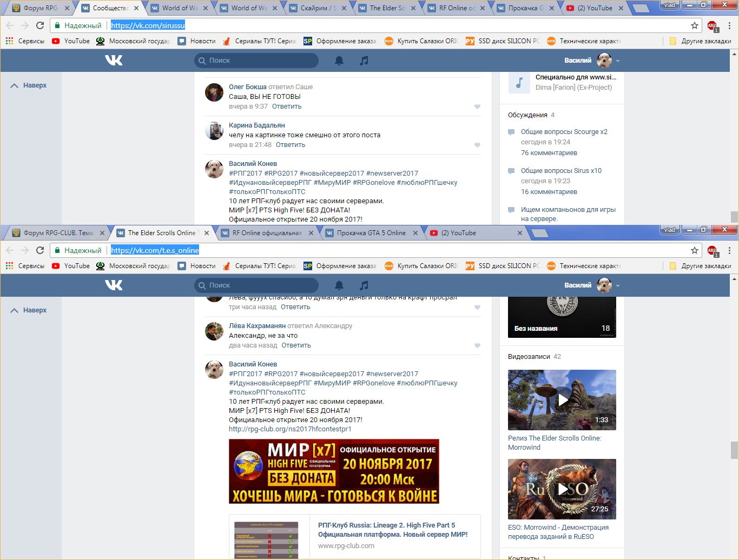Click VK search field in the sirussu window
Screen dimensions: 739x560
coord(256,61)
